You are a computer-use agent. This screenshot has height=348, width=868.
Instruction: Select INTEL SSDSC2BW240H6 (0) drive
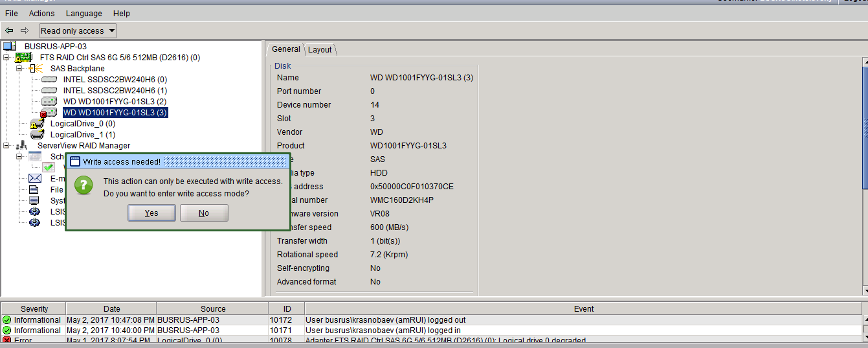tap(115, 80)
